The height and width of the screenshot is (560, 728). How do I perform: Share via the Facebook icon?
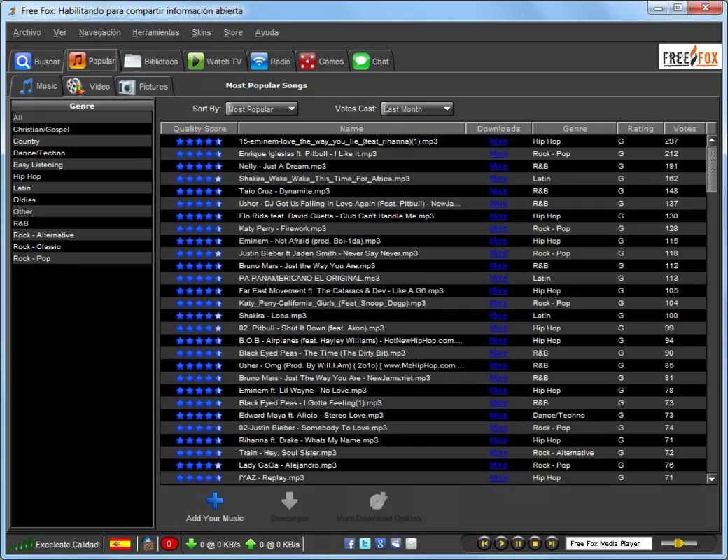[x=349, y=544]
